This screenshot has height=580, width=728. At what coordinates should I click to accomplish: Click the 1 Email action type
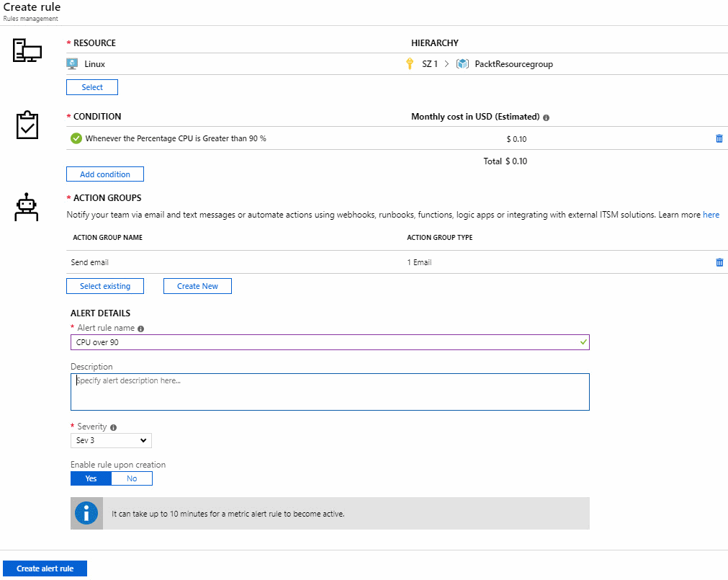[x=419, y=262]
